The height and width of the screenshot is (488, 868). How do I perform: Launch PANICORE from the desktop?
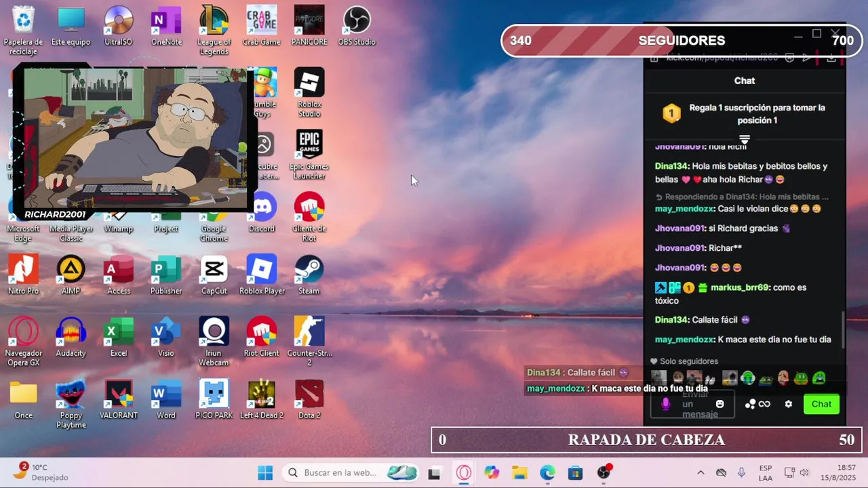[309, 27]
